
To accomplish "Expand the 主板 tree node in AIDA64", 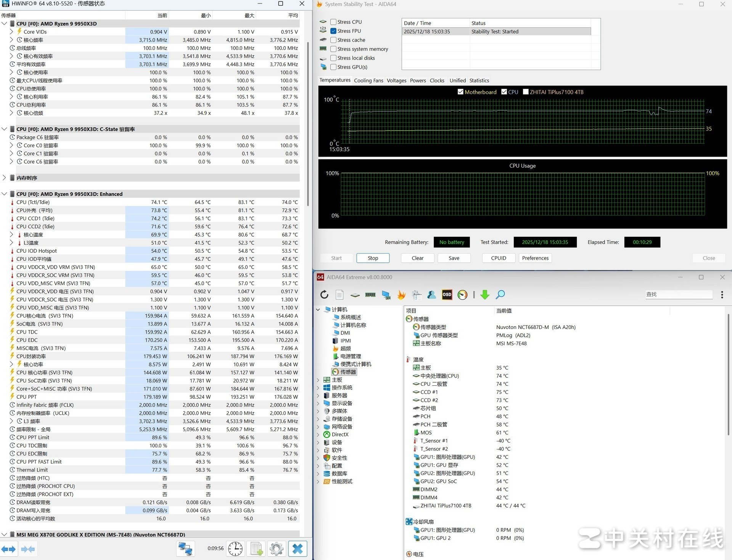I will tap(318, 380).
